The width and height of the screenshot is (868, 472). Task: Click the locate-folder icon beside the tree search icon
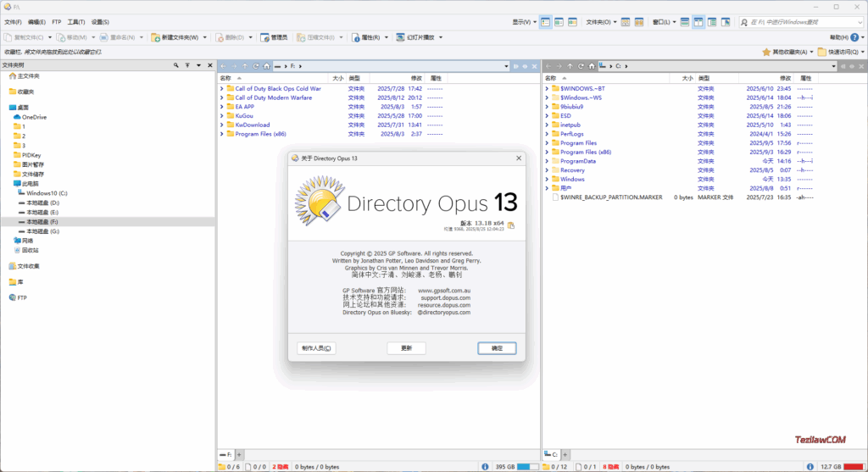(x=187, y=65)
